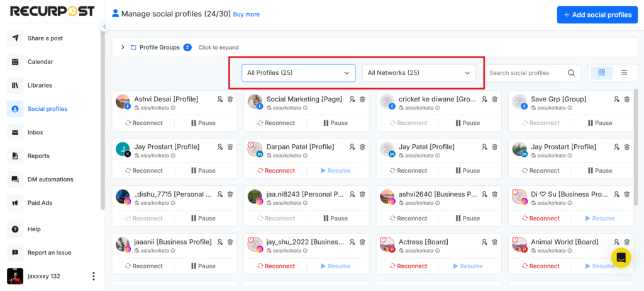This screenshot has height=291, width=644.
Task: Click trash icon on jaa.ni8243 card
Action: 362,194
